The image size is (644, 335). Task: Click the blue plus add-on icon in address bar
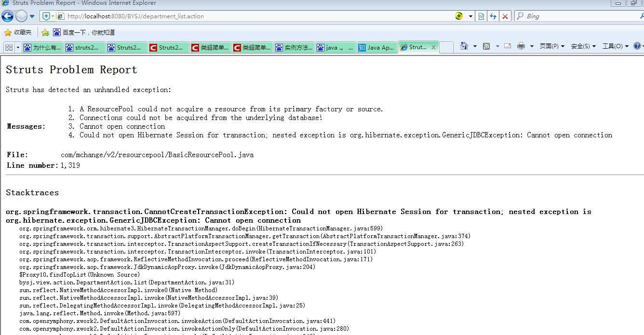47,16
